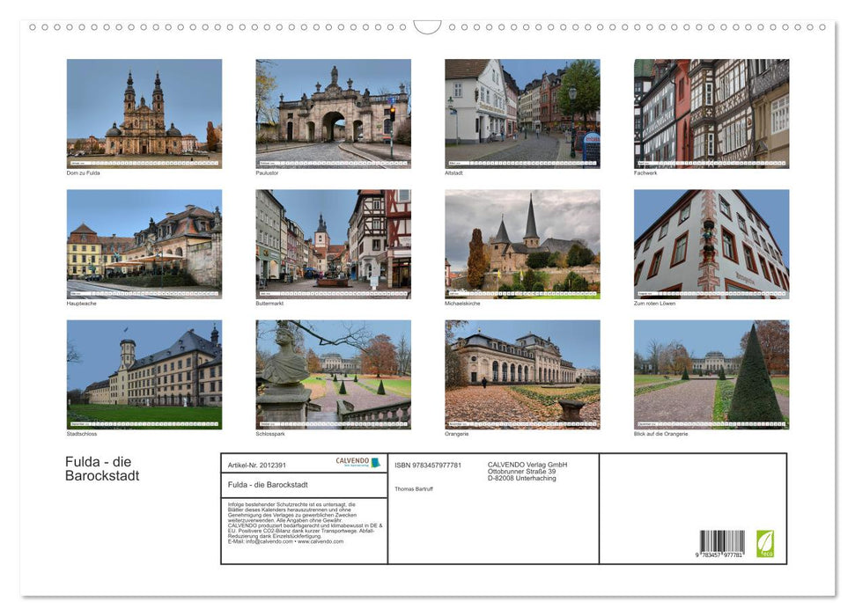Select the Paulustor month thumbnail
This screenshot has height=616, width=855.
[333, 113]
